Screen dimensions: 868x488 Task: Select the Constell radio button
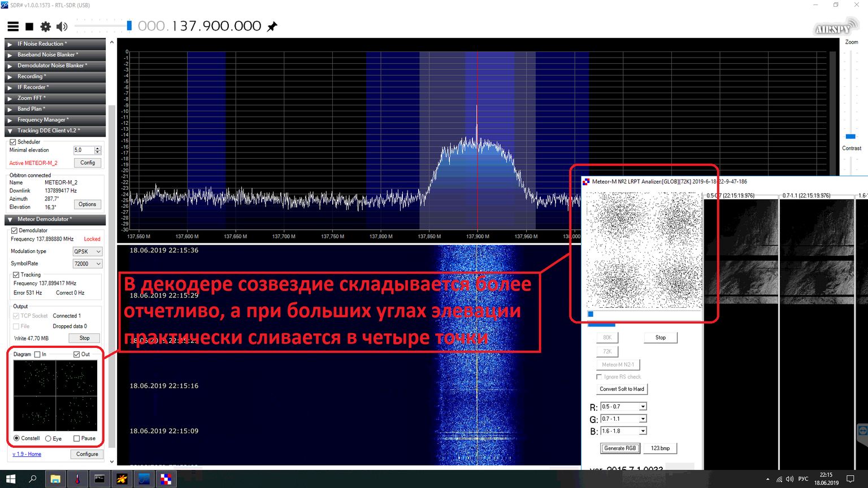pyautogui.click(x=16, y=438)
